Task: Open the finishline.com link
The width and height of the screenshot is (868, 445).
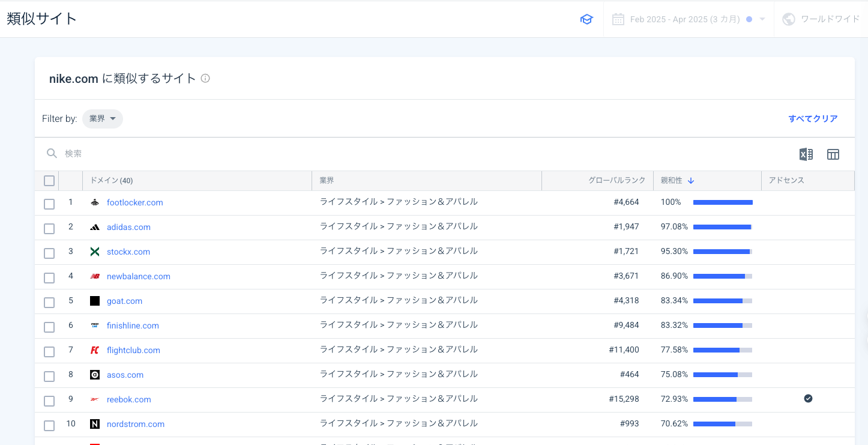Action: click(133, 325)
